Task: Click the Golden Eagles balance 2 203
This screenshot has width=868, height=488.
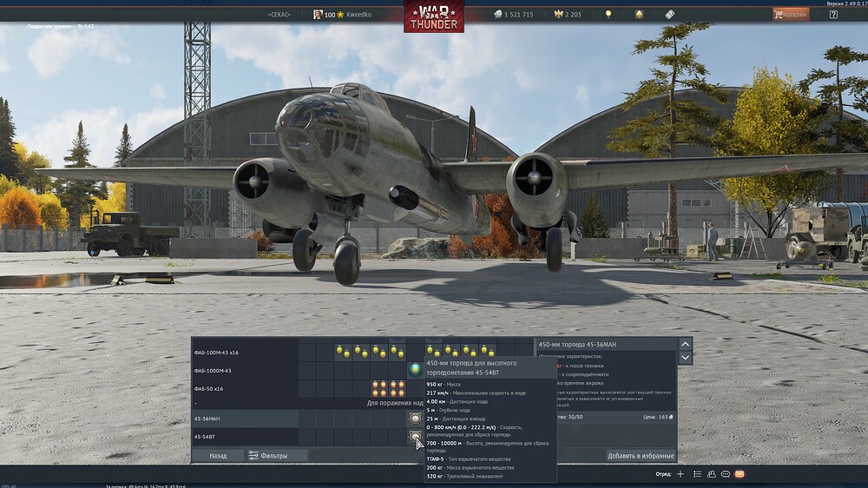Action: tap(568, 15)
